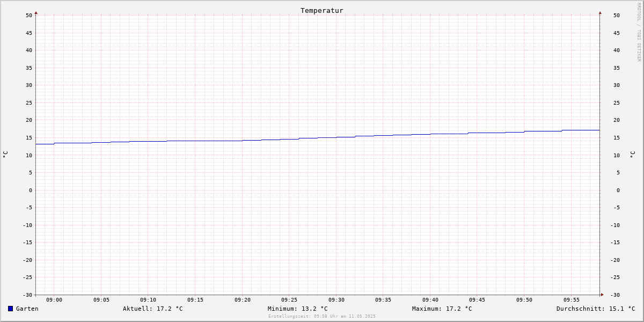Click the blue Garten legend color box

[10, 309]
